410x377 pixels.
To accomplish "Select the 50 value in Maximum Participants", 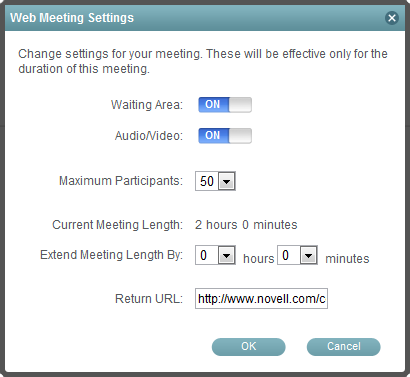I will [207, 181].
